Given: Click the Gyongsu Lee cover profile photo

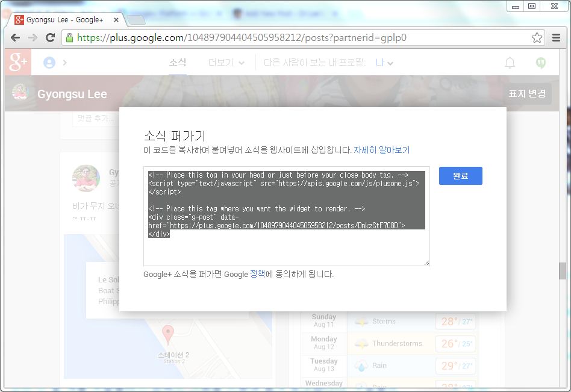Looking at the screenshot, I should 20,92.
